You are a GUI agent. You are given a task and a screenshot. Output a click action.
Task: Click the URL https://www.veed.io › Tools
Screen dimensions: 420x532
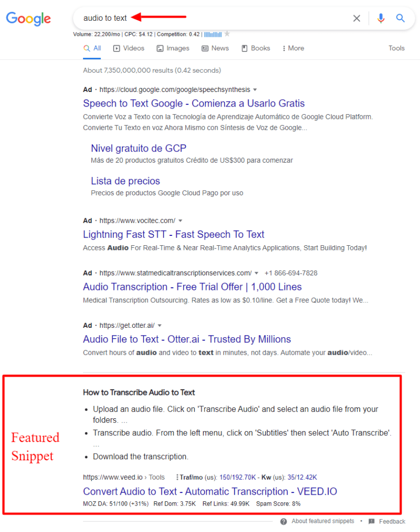tap(124, 477)
